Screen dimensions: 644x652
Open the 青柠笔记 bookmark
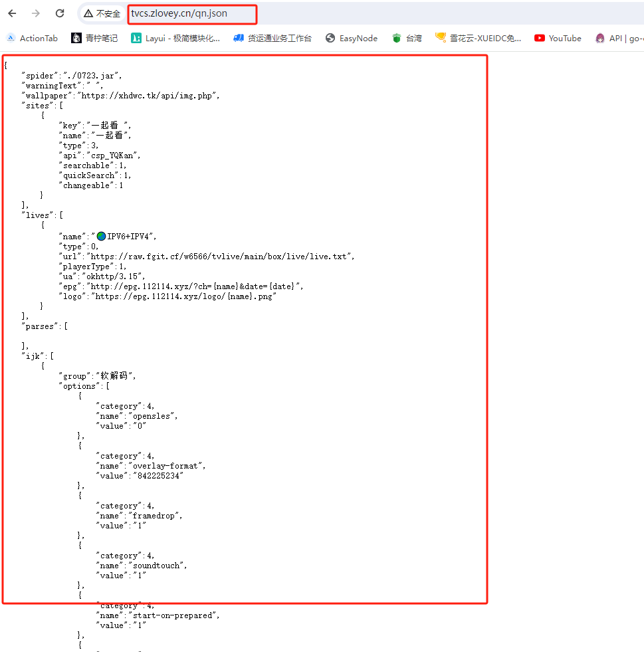coord(94,39)
